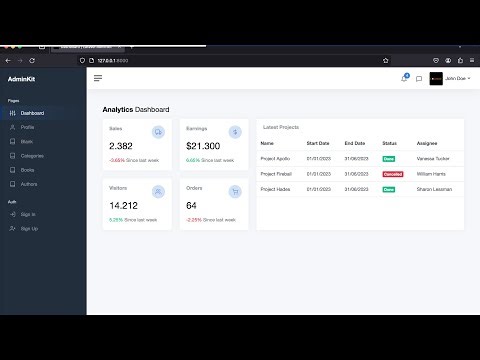Click the Analytics Dashboard heading
This screenshot has width=480, height=360.
tap(136, 110)
